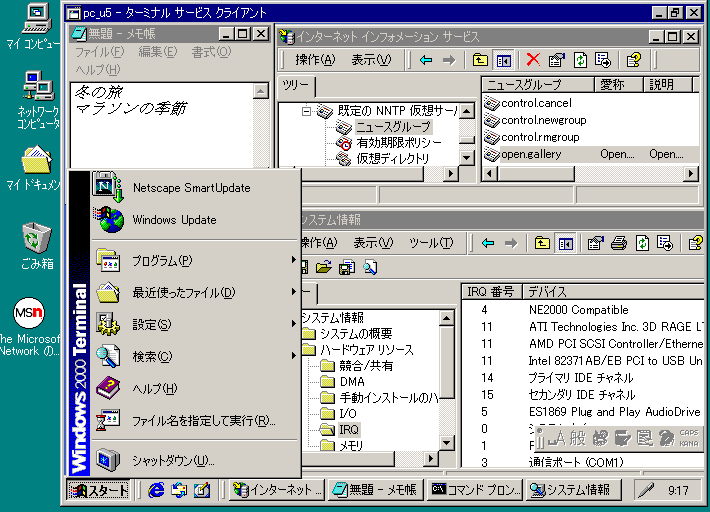Click the back arrow in システム情報 toolbar
Viewport: 710px width, 512px height.
[488, 244]
